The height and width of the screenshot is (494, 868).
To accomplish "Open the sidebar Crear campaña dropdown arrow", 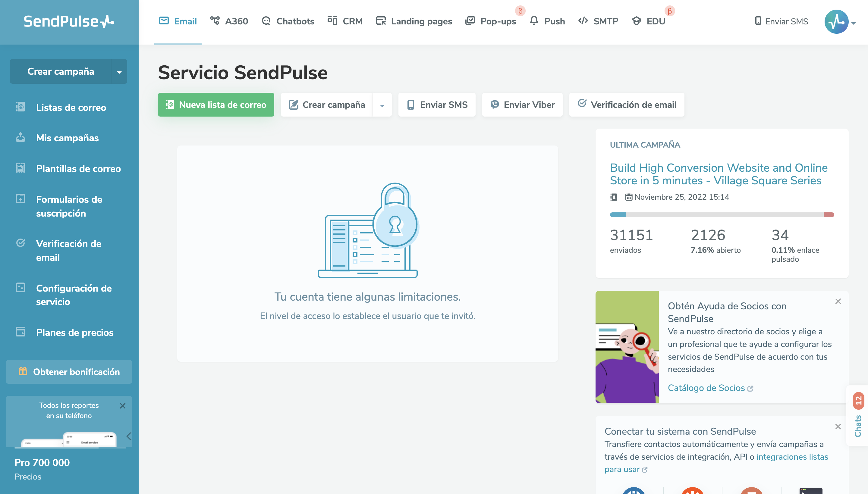I will pyautogui.click(x=119, y=72).
